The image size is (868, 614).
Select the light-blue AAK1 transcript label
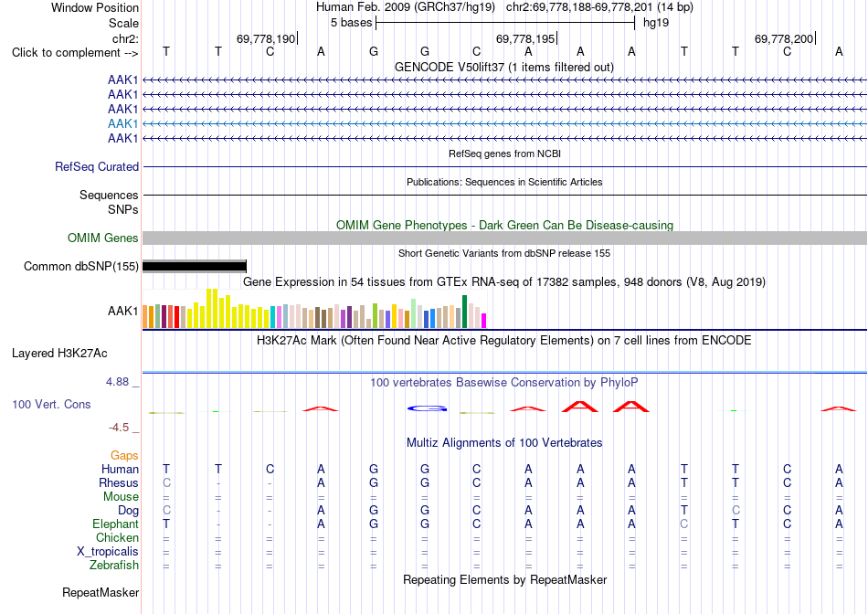click(x=123, y=123)
